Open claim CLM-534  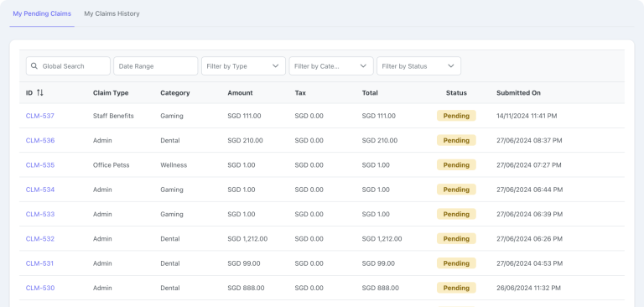coord(40,190)
